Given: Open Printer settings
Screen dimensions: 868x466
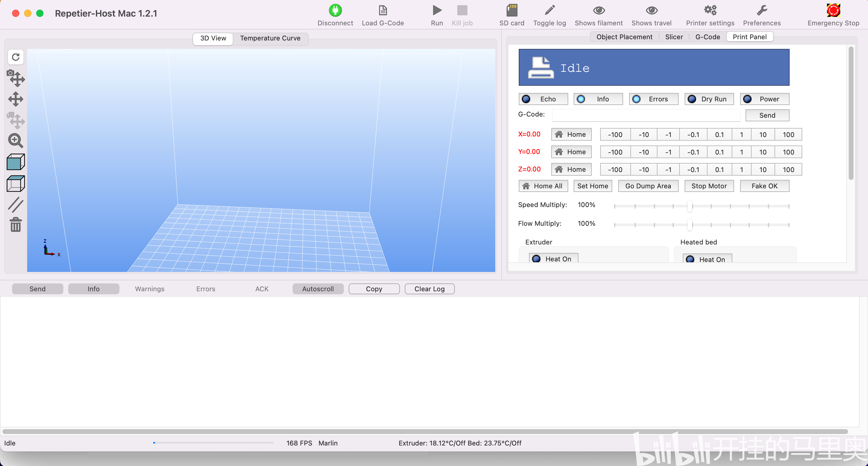Looking at the screenshot, I should coord(710,11).
